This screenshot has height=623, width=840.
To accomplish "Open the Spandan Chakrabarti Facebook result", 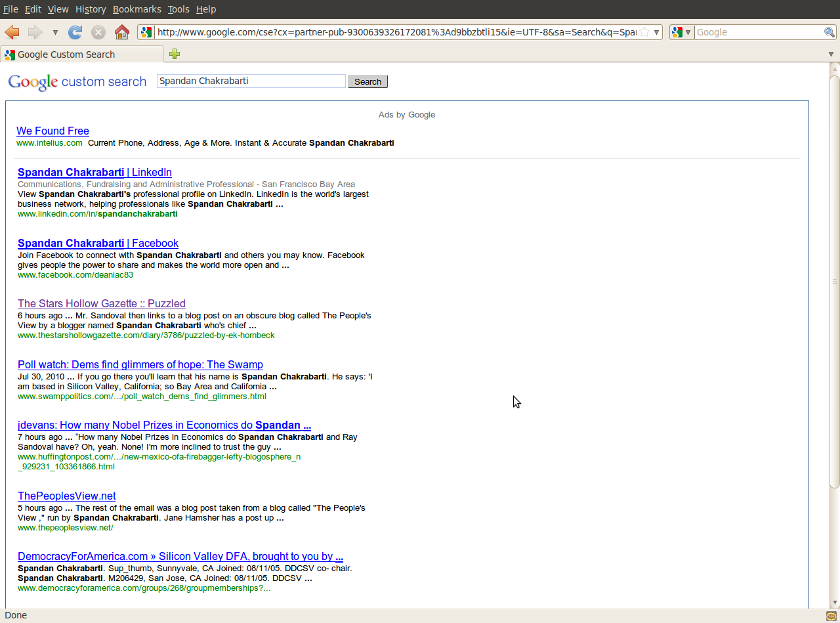I will (98, 244).
